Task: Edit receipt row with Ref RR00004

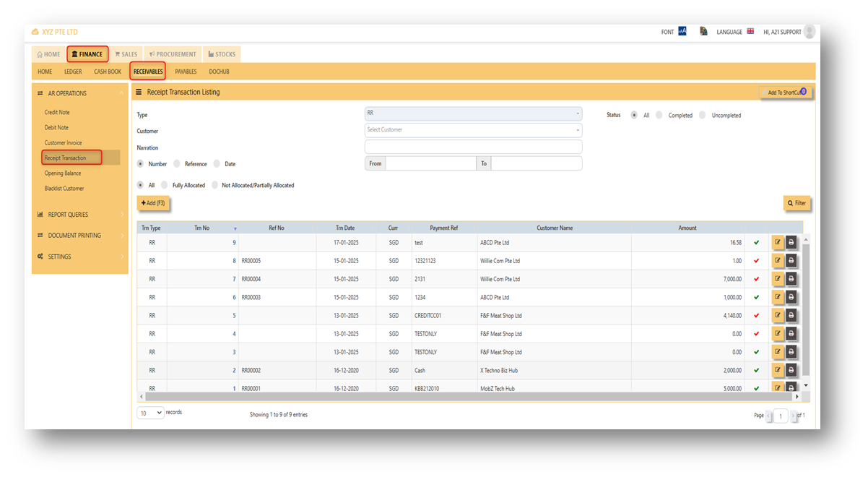Action: (778, 279)
